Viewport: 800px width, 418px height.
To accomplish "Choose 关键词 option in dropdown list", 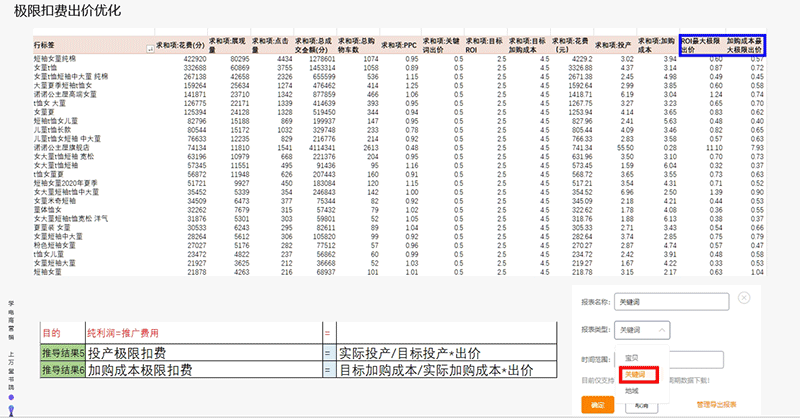I will pos(635,374).
